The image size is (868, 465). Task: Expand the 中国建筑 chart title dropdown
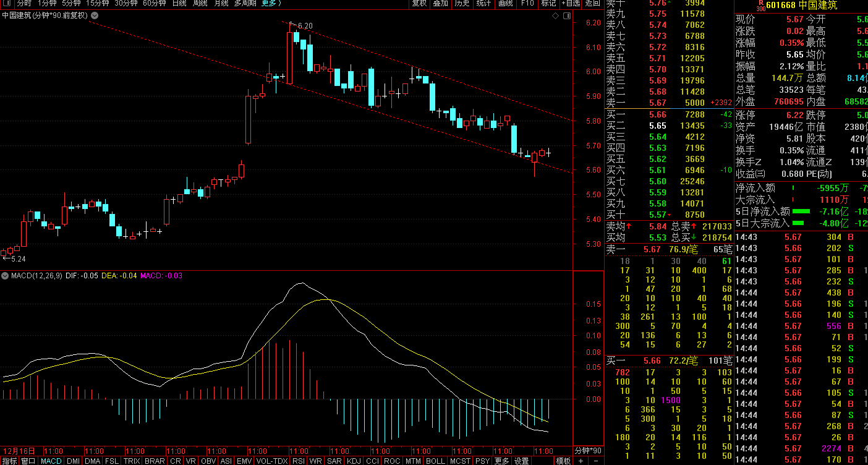(x=95, y=15)
